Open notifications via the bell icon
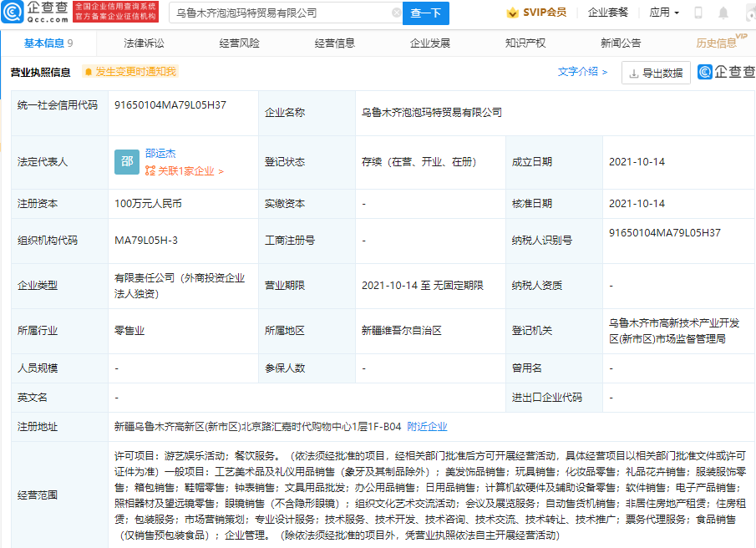This screenshot has height=548, width=756. (723, 13)
